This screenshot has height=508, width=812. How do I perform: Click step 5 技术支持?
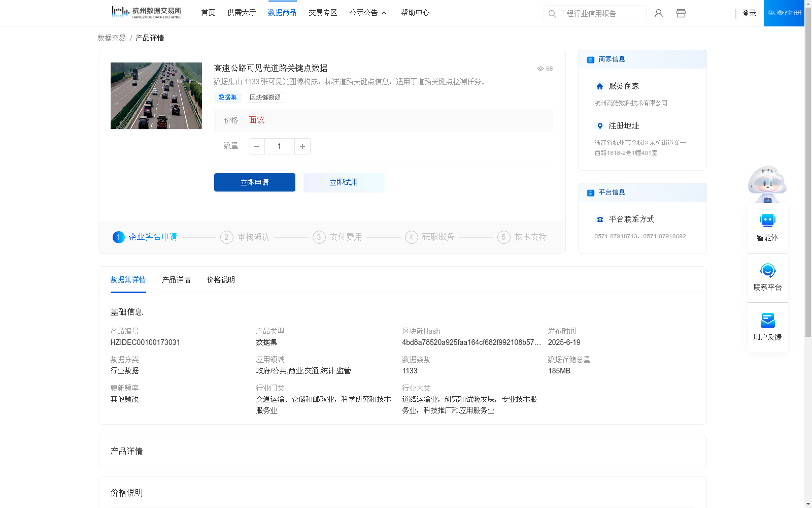(522, 237)
